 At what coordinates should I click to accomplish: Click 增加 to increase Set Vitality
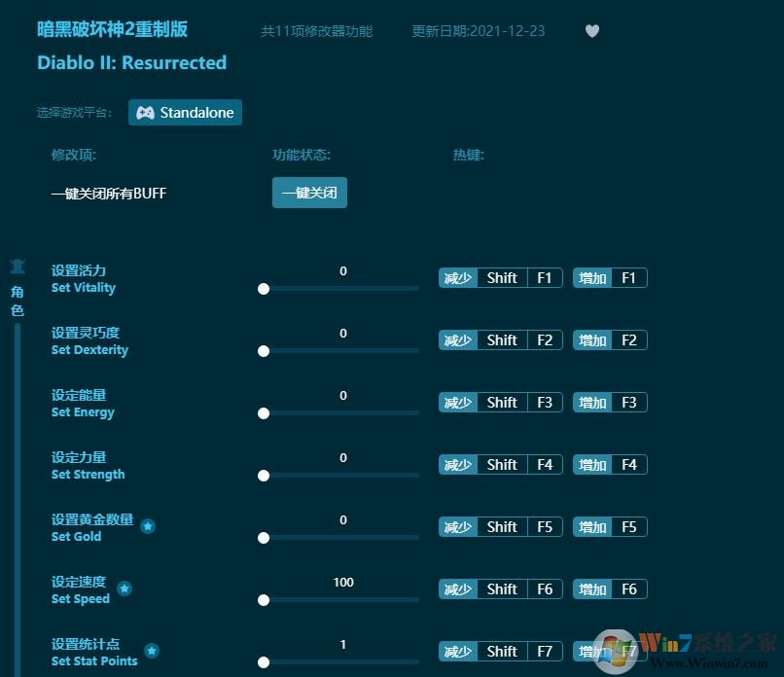point(591,277)
